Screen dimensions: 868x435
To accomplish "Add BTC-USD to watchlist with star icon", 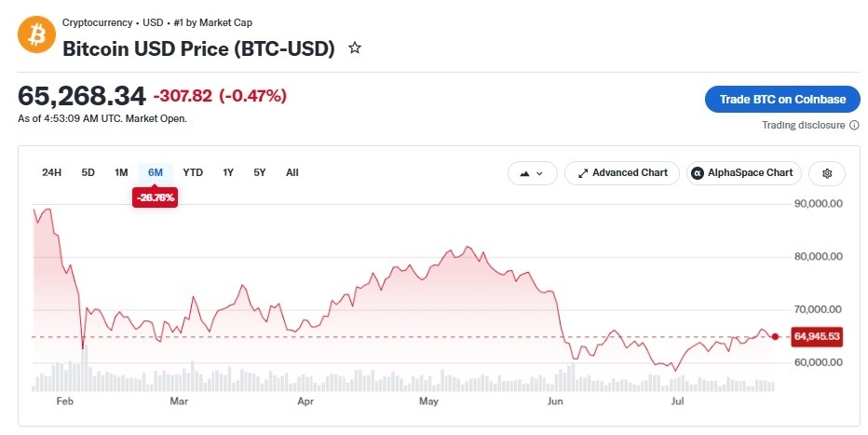I will (354, 48).
